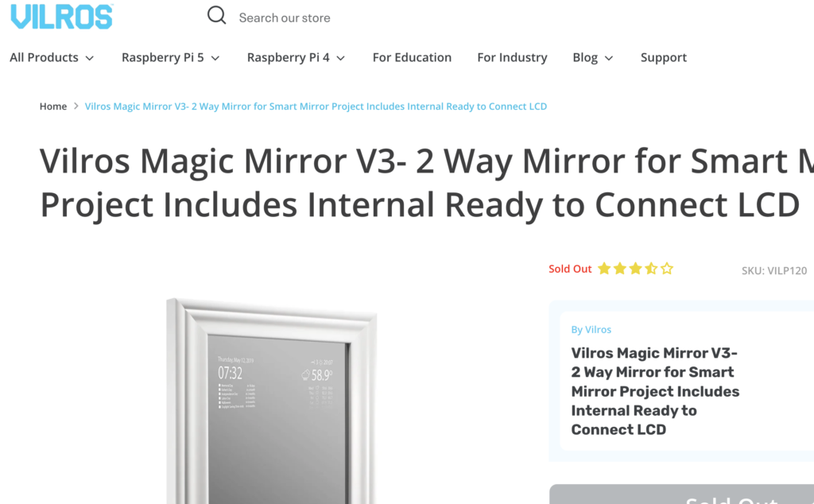Image resolution: width=814 pixels, height=504 pixels.
Task: Click the Home breadcrumb link
Action: tap(53, 106)
